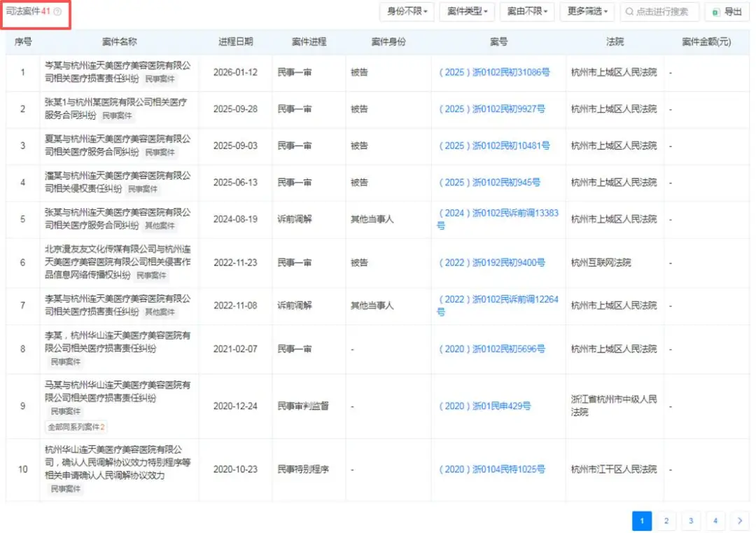This screenshot has width=756, height=533.
Task: Click the magnifier icon in search box
Action: [x=629, y=12]
